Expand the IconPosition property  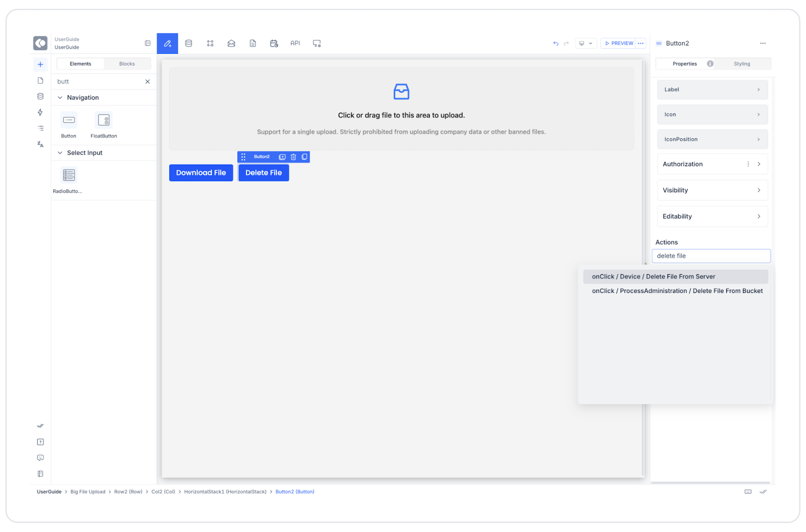tap(712, 139)
